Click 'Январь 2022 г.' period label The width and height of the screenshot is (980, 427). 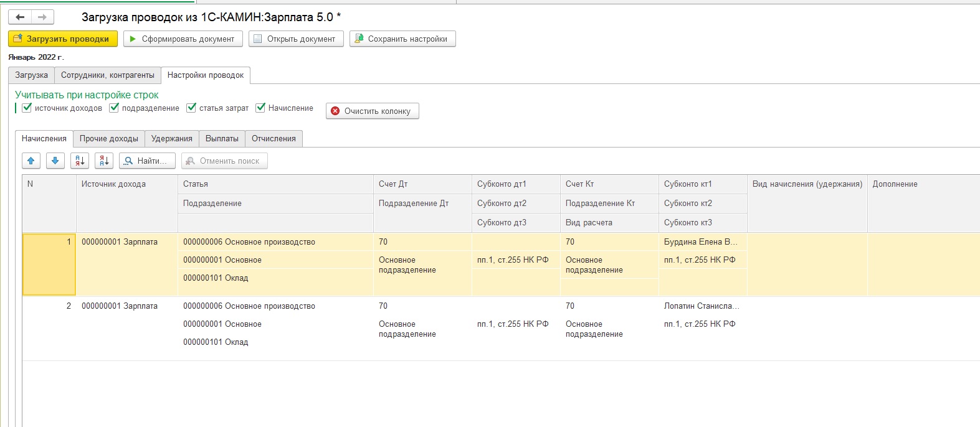(36, 57)
